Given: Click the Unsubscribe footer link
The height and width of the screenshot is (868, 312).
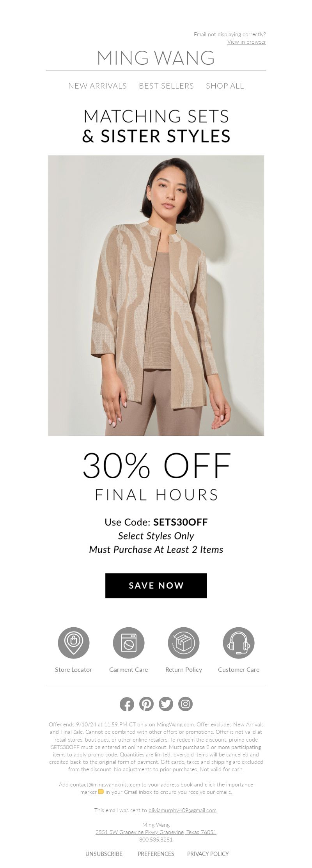Looking at the screenshot, I should 104,854.
